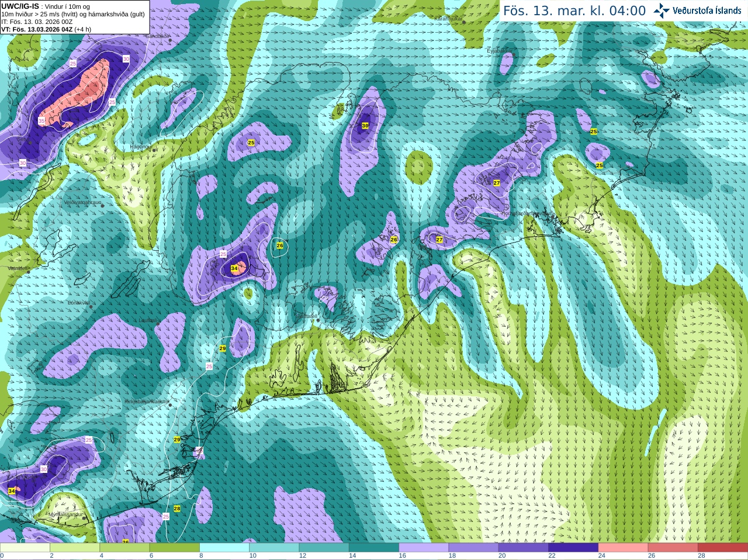Select the 0–2 m/s palest legend swatch

pyautogui.click(x=25, y=548)
